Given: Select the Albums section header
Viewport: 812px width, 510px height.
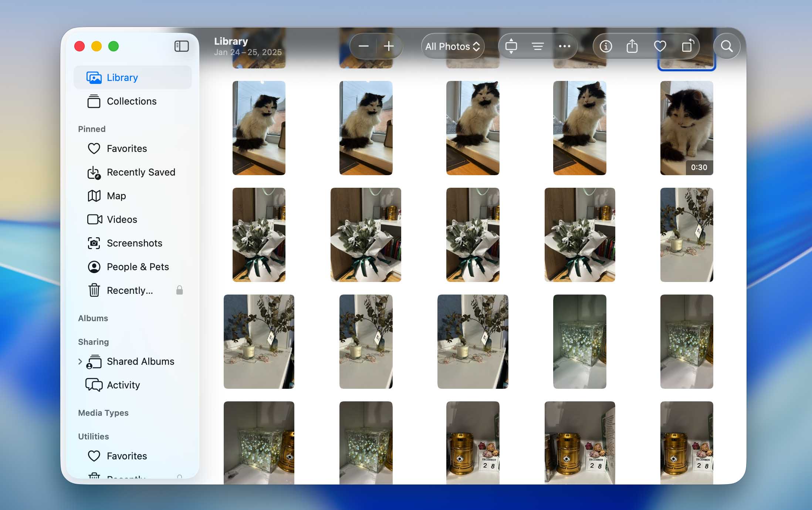Looking at the screenshot, I should [93, 318].
